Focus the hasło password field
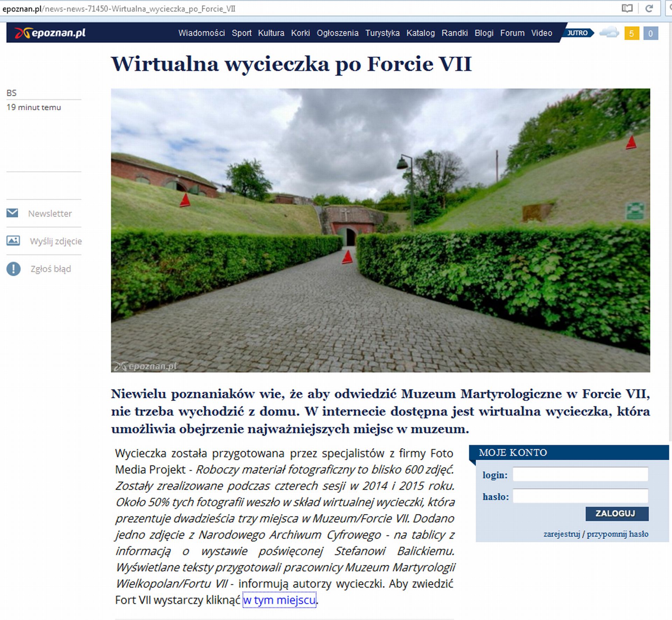 pos(580,496)
